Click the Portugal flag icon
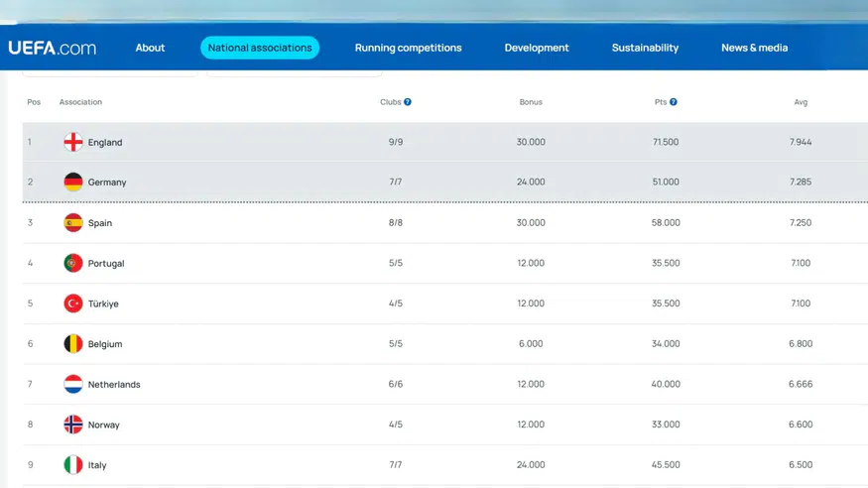Screen dimensions: 868x488 tap(73, 264)
